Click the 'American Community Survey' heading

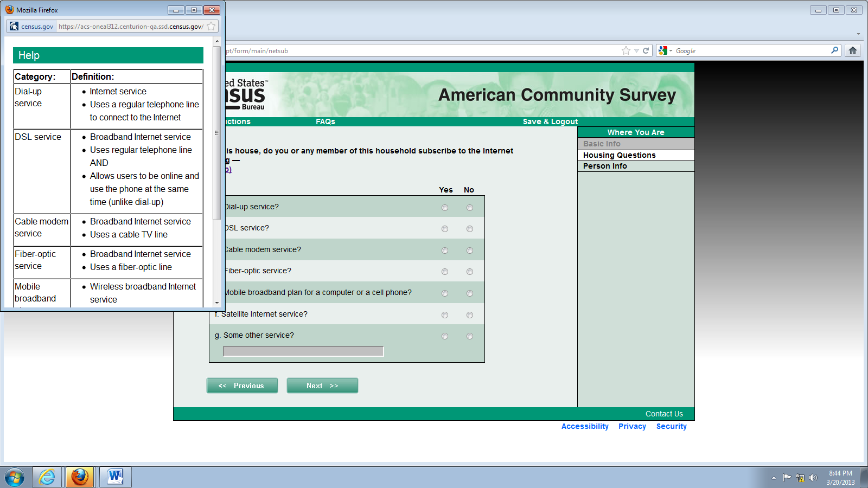(x=557, y=95)
